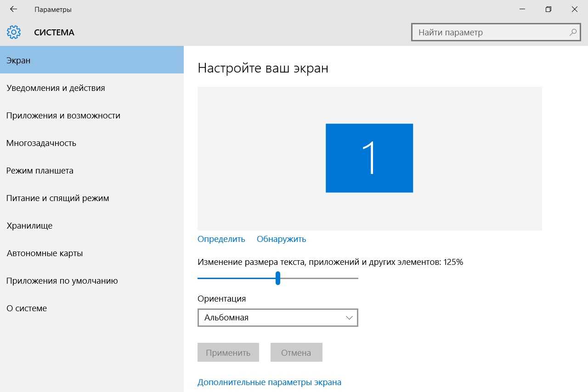Open the Хранилище section
588x392 pixels.
click(29, 225)
